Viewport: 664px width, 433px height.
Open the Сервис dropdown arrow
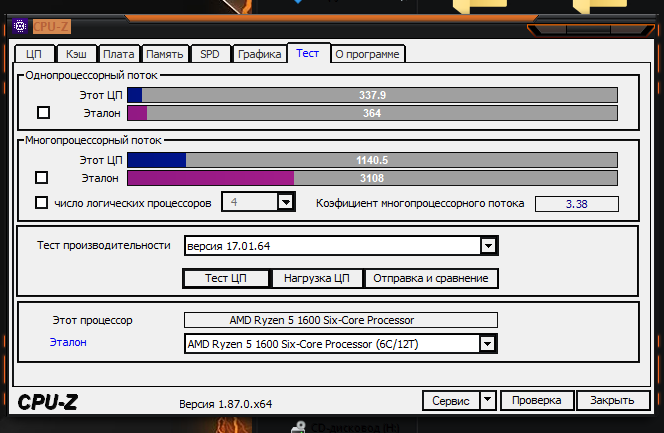(x=488, y=400)
